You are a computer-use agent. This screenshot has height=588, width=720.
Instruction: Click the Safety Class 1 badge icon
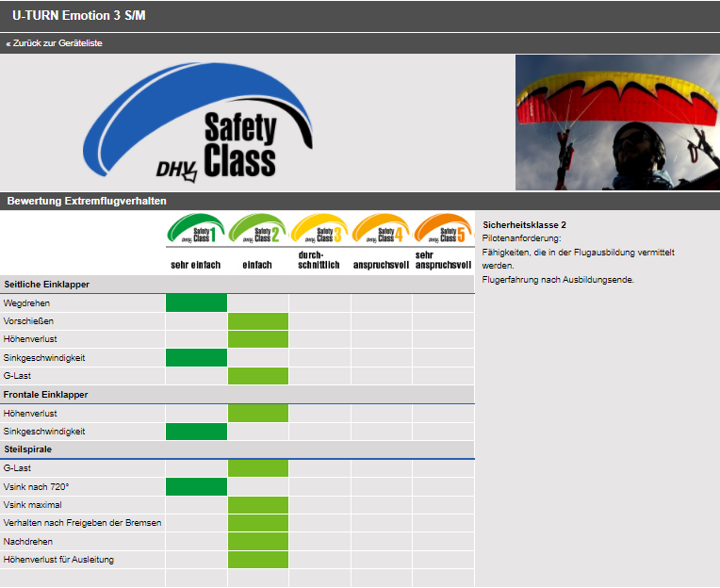196,228
